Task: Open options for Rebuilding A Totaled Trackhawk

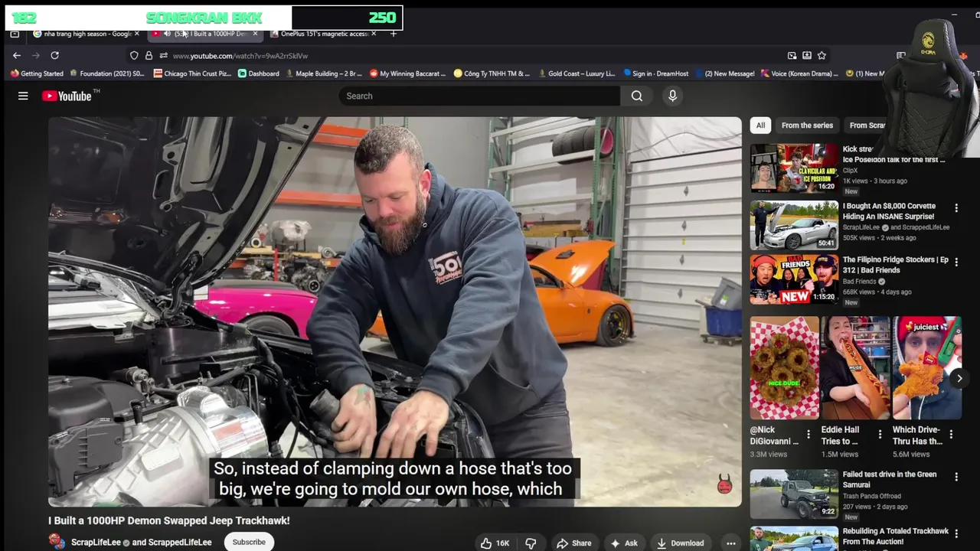Action: tap(956, 533)
